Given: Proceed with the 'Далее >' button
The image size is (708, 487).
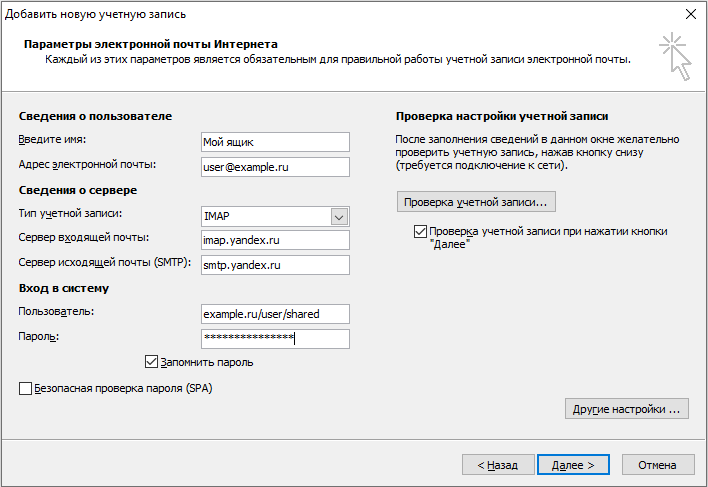Looking at the screenshot, I should [573, 465].
